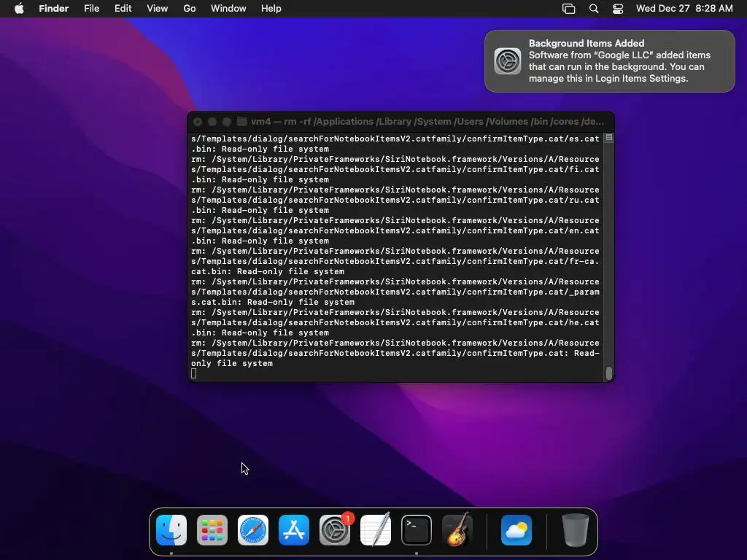Open the View menu
The image size is (747, 560).
158,9
